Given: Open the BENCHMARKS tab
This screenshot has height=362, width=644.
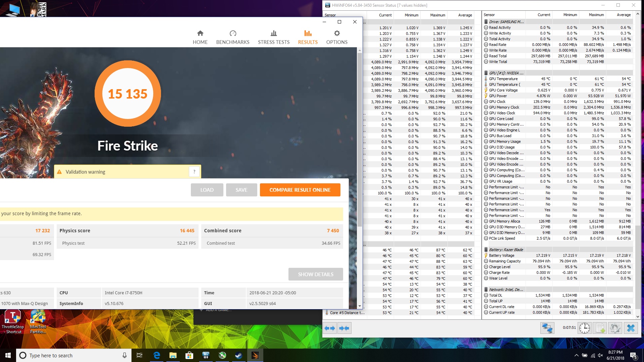Looking at the screenshot, I should point(233,37).
